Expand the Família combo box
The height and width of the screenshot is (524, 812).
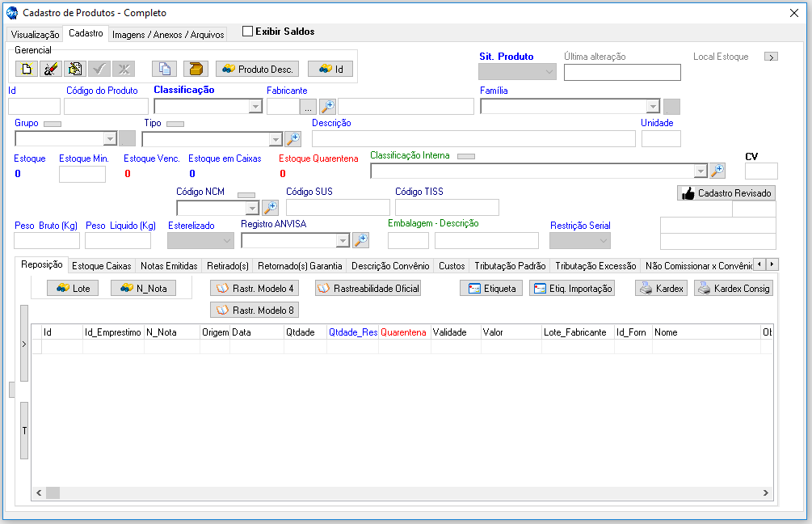(x=653, y=107)
